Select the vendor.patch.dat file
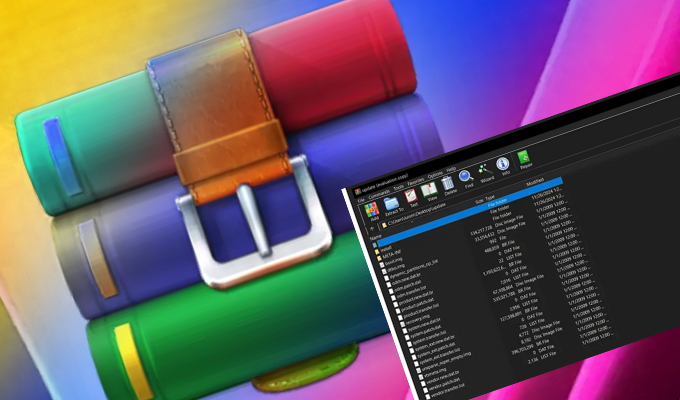680x400 pixels. pyautogui.click(x=444, y=384)
